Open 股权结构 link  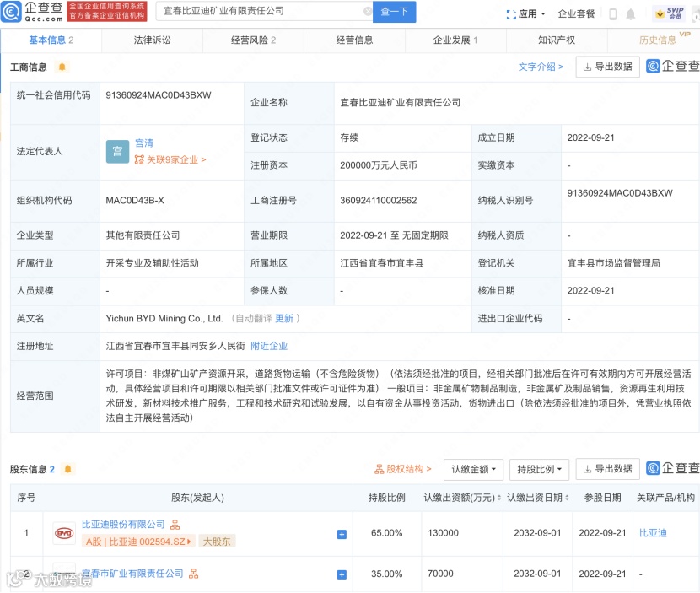pos(402,469)
